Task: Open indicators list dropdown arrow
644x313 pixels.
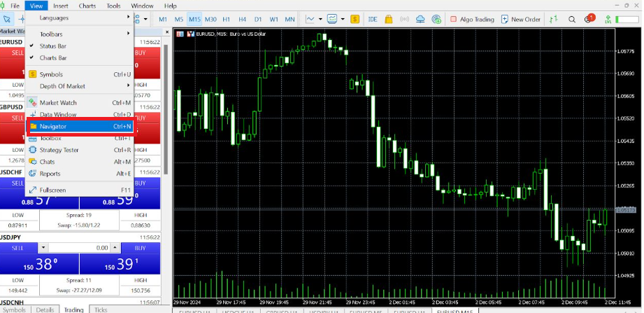Action: [343, 19]
